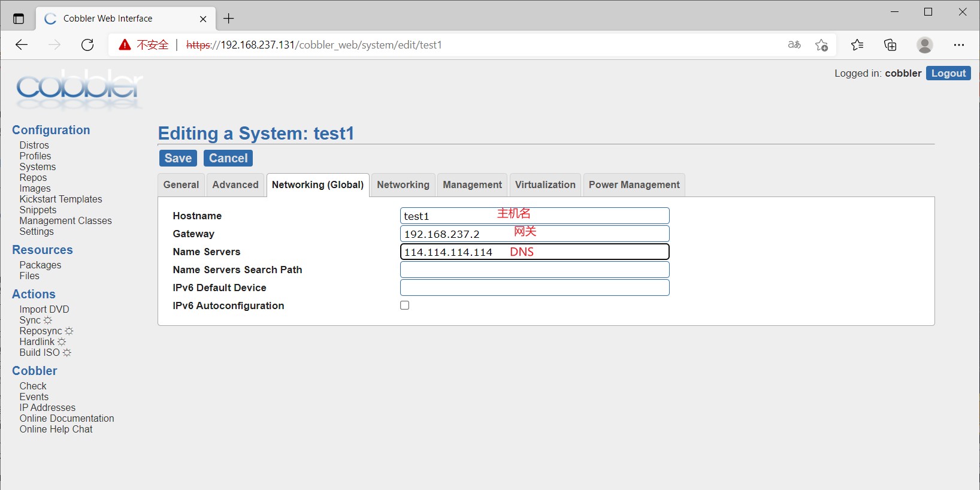980x490 pixels.
Task: Click the Logout button
Action: pos(948,73)
